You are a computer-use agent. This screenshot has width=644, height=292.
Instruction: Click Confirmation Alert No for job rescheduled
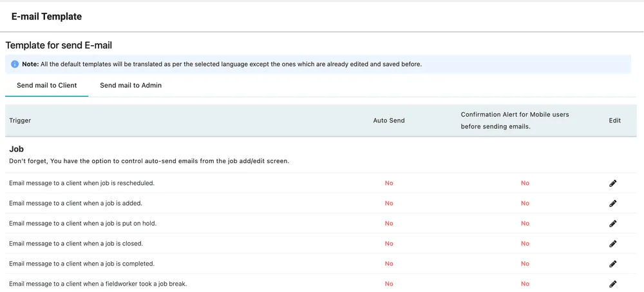coord(526,183)
